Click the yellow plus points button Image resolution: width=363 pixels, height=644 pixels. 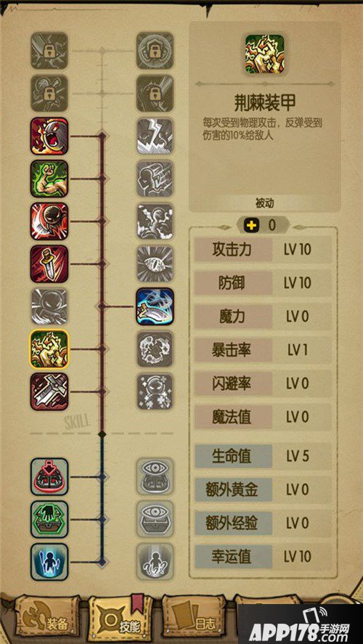point(252,225)
